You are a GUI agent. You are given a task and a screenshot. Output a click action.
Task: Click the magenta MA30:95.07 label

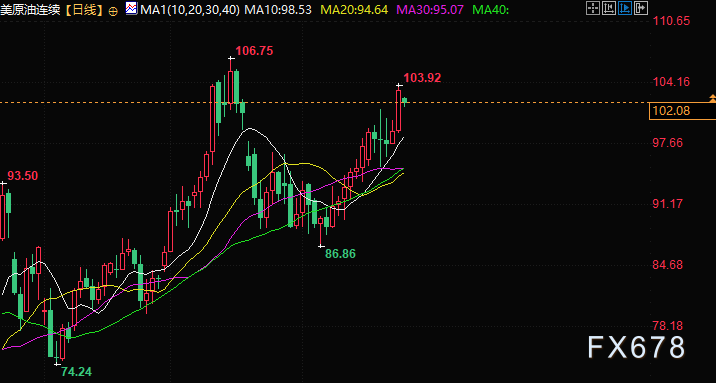click(x=431, y=9)
